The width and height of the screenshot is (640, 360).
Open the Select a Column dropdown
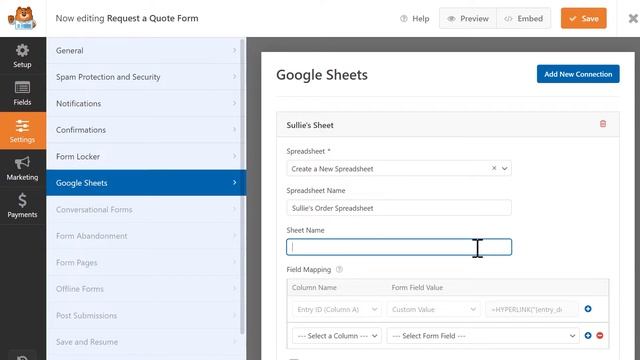337,336
